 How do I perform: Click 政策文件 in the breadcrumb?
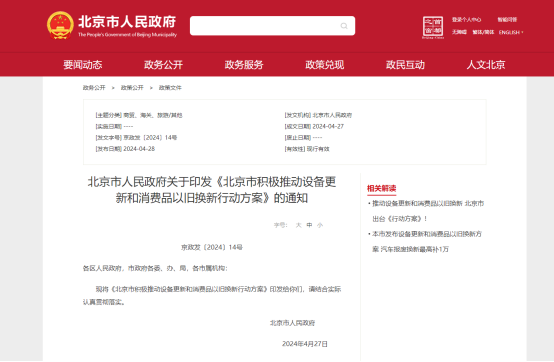pyautogui.click(x=170, y=88)
